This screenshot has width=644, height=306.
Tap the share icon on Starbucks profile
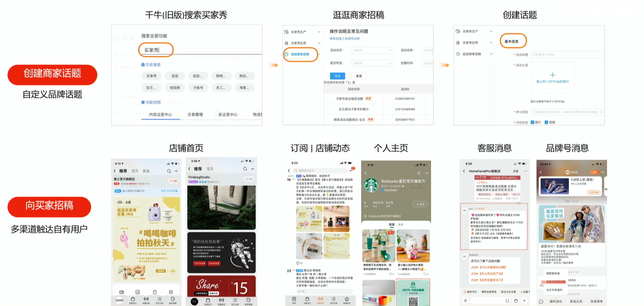click(x=418, y=173)
